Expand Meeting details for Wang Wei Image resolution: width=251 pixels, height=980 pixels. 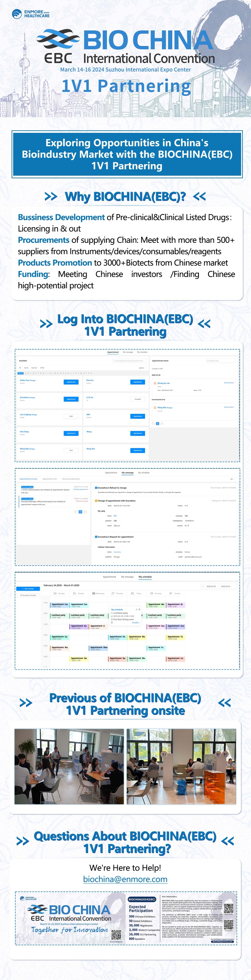pos(229,407)
